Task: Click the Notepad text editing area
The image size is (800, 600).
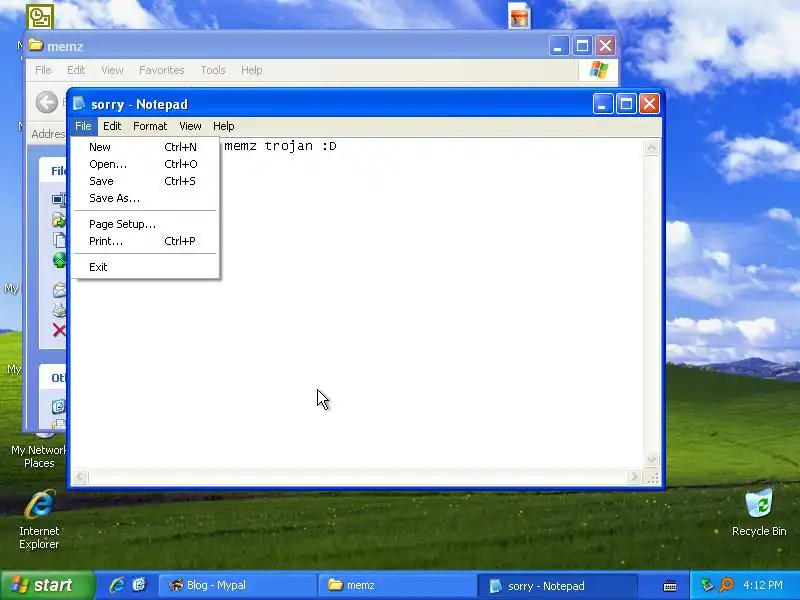Action: [357, 303]
